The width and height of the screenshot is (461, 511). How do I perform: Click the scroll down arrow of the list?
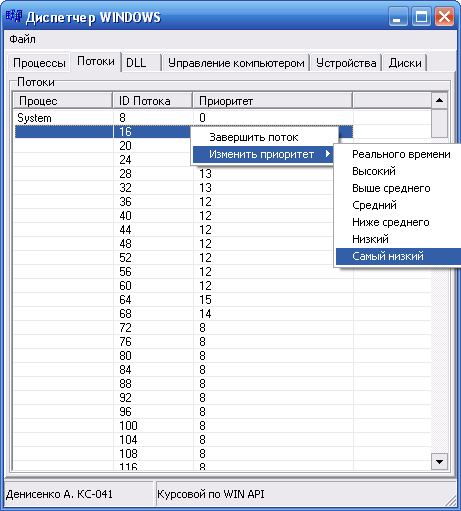coord(439,462)
